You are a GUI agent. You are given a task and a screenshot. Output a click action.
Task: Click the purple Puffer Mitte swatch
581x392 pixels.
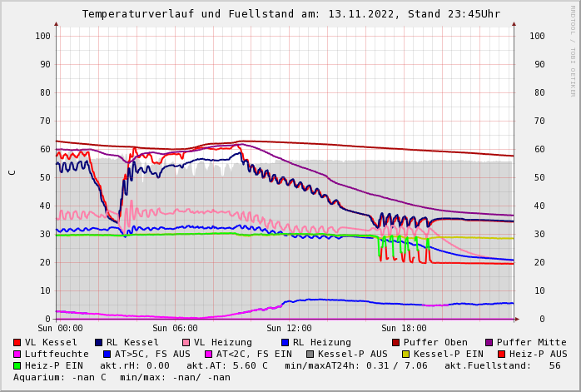coord(489,343)
